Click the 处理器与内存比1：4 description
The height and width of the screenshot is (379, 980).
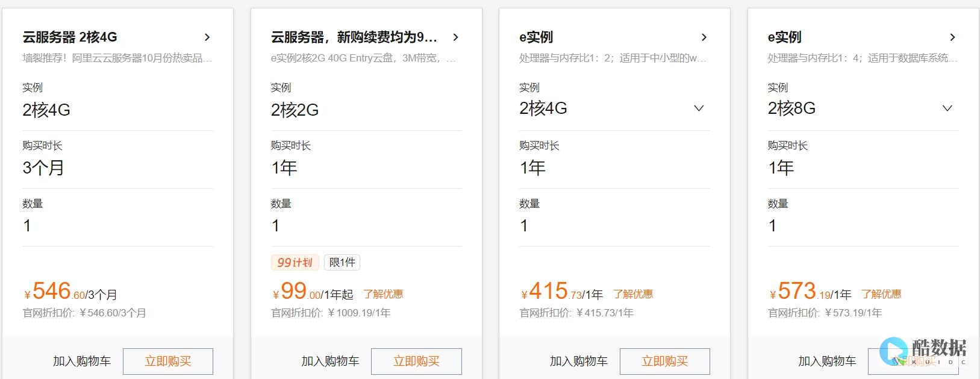click(863, 58)
